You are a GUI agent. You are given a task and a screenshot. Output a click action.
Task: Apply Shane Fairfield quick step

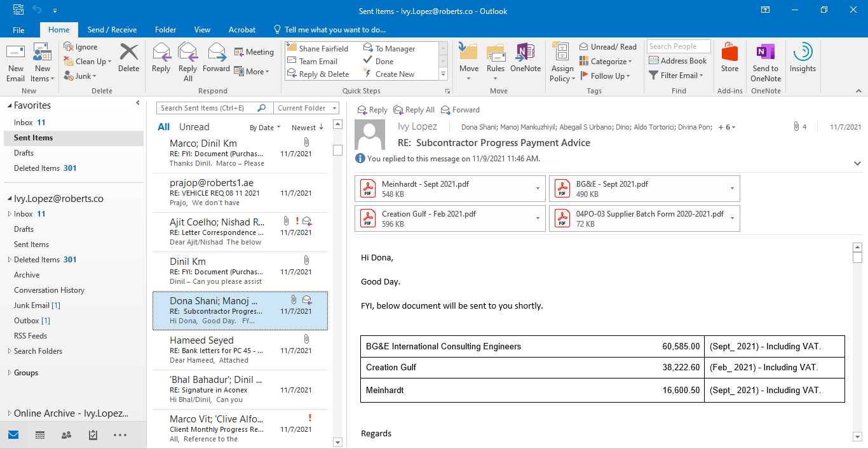[318, 48]
